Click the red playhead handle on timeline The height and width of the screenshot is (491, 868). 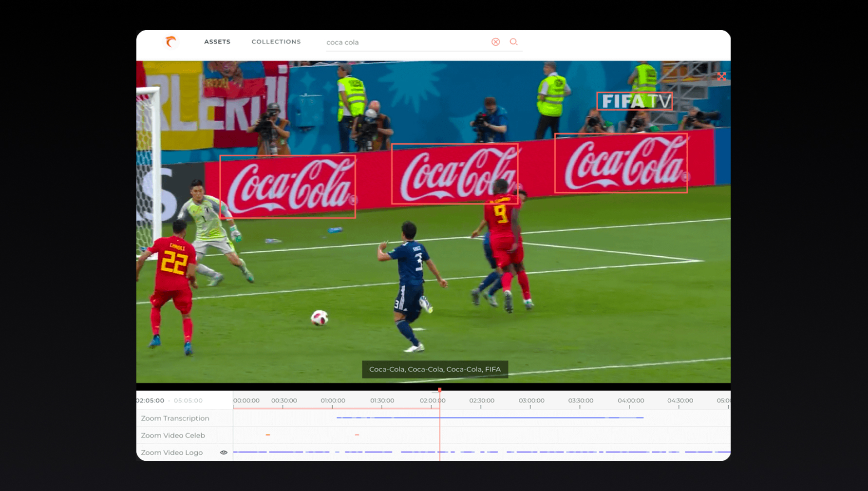pos(439,391)
